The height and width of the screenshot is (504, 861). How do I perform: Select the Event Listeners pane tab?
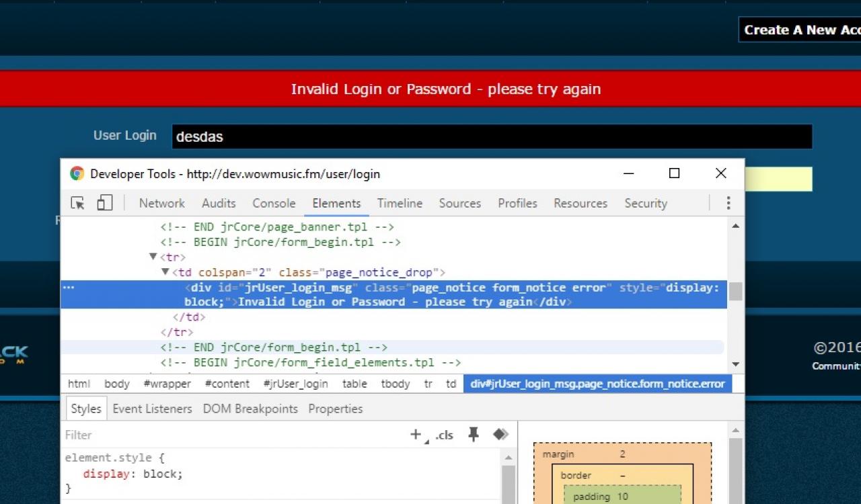point(152,409)
